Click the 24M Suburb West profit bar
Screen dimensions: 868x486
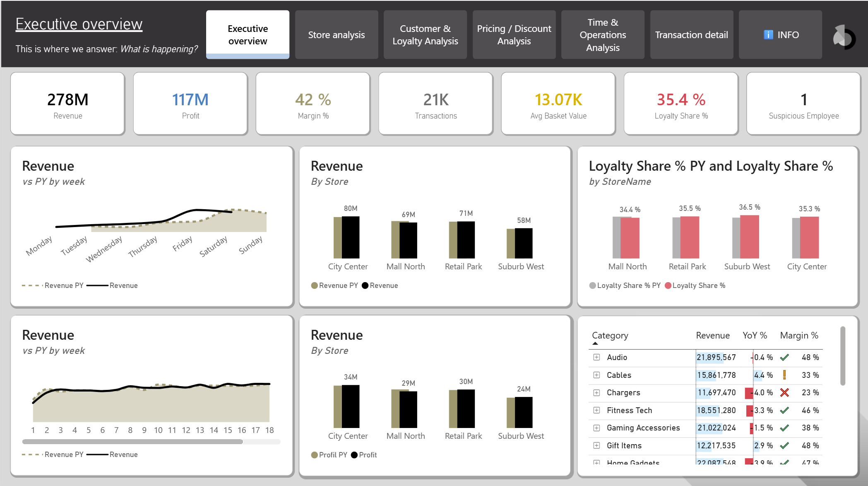pos(524,412)
